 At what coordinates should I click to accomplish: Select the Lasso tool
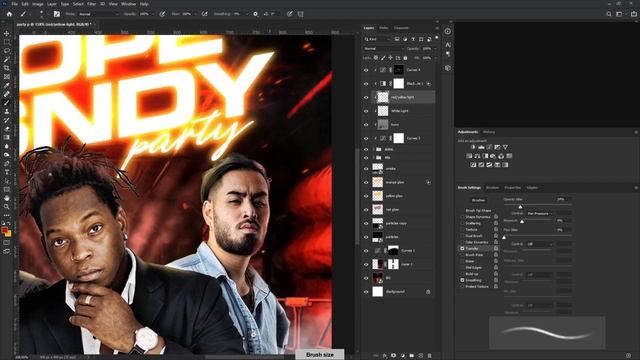pyautogui.click(x=7, y=51)
